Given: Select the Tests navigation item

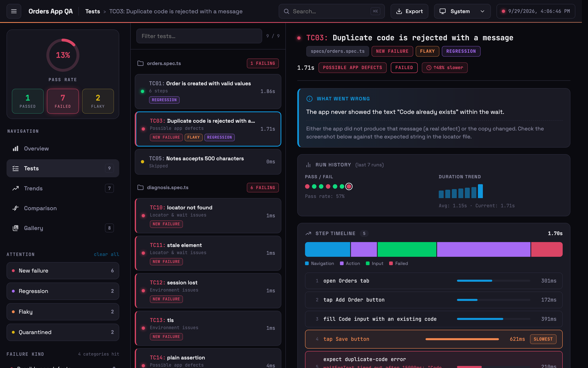Looking at the screenshot, I should click(x=63, y=168).
